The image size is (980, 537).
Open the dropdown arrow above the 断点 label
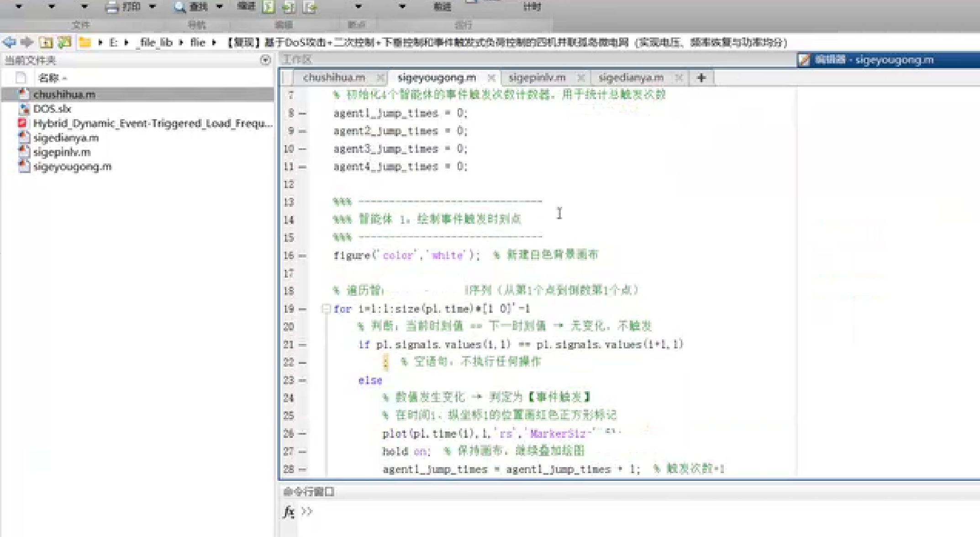(x=358, y=7)
